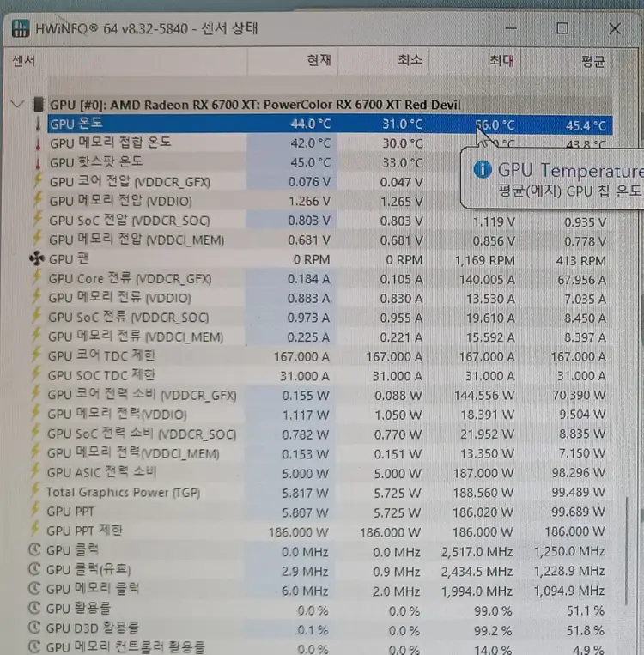
Task: Click the lightning icon of GPU Core 전류 (VDDCR_GFX)
Action: click(37, 278)
